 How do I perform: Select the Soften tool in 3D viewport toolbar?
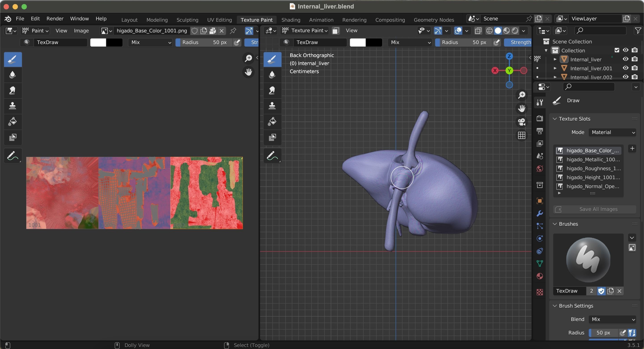coord(272,74)
